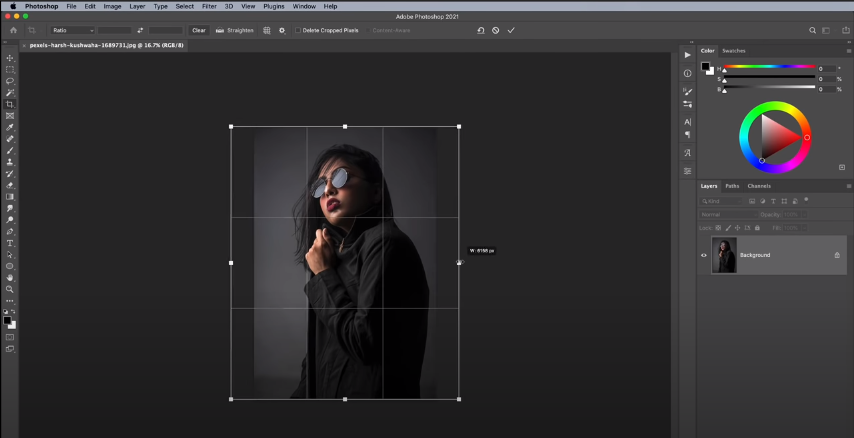
Task: Select the Type tool
Action: pyautogui.click(x=10, y=243)
